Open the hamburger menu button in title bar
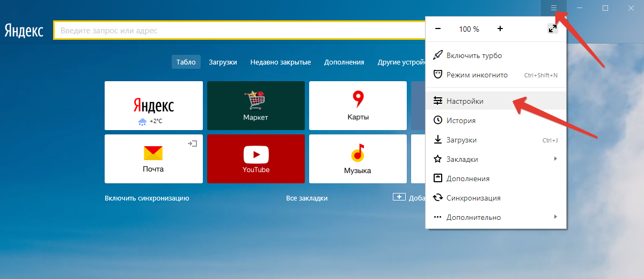 pos(554,8)
